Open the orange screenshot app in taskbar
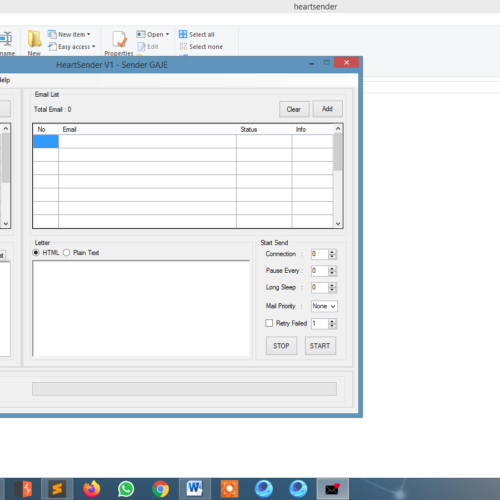This screenshot has height=500, width=500. [229, 489]
